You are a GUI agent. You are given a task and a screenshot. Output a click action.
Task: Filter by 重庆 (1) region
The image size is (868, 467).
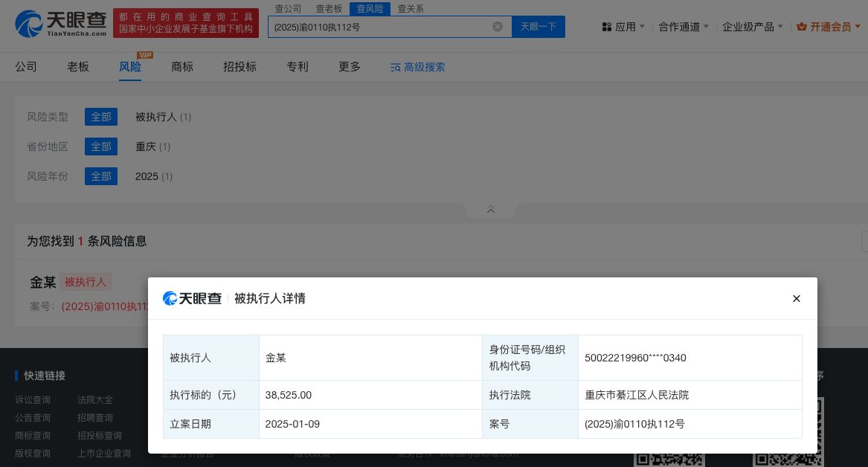point(152,146)
